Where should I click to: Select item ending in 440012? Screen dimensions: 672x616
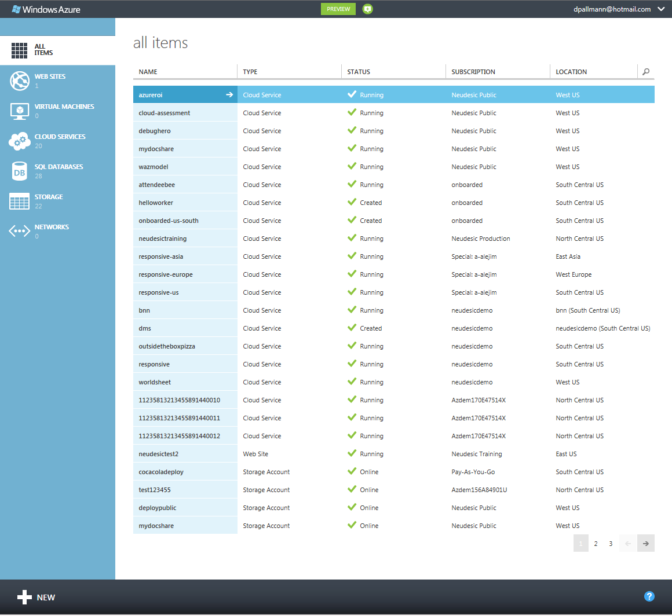pyautogui.click(x=179, y=436)
